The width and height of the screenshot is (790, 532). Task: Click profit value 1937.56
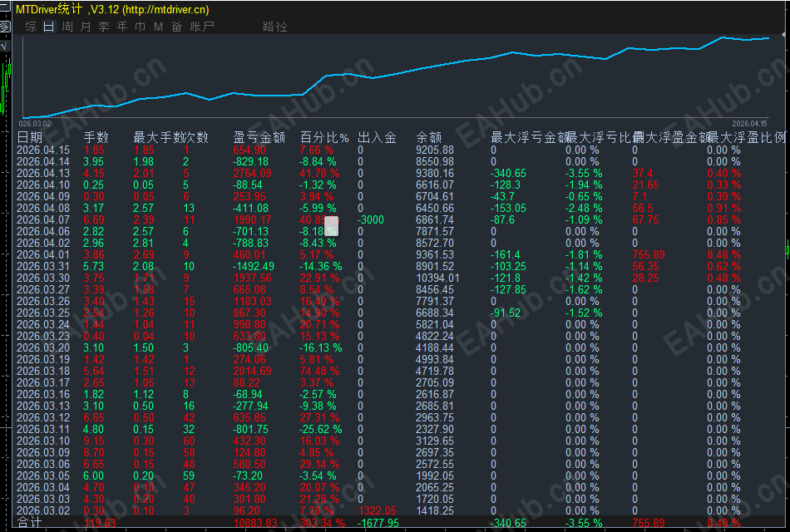[252, 278]
